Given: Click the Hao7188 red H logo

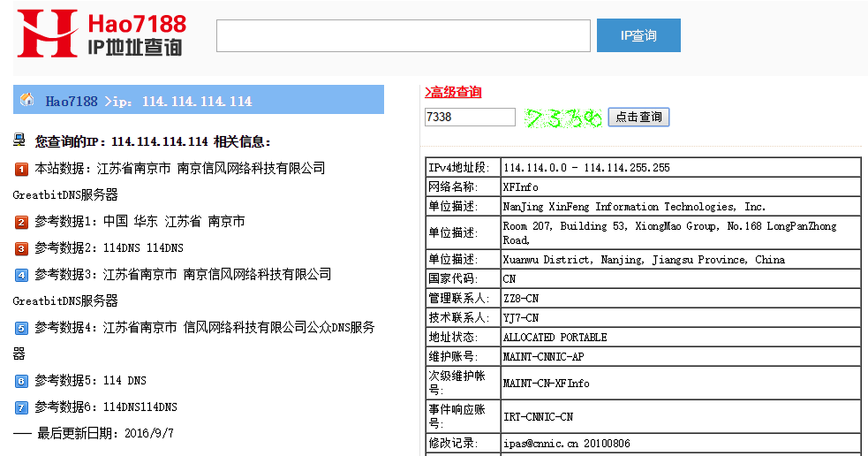Looking at the screenshot, I should click(47, 34).
